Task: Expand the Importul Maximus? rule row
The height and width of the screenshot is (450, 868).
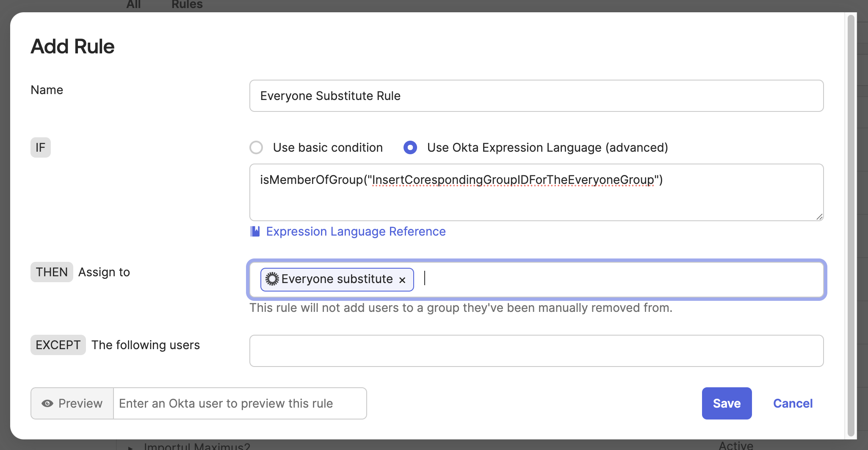Action: [x=130, y=447]
